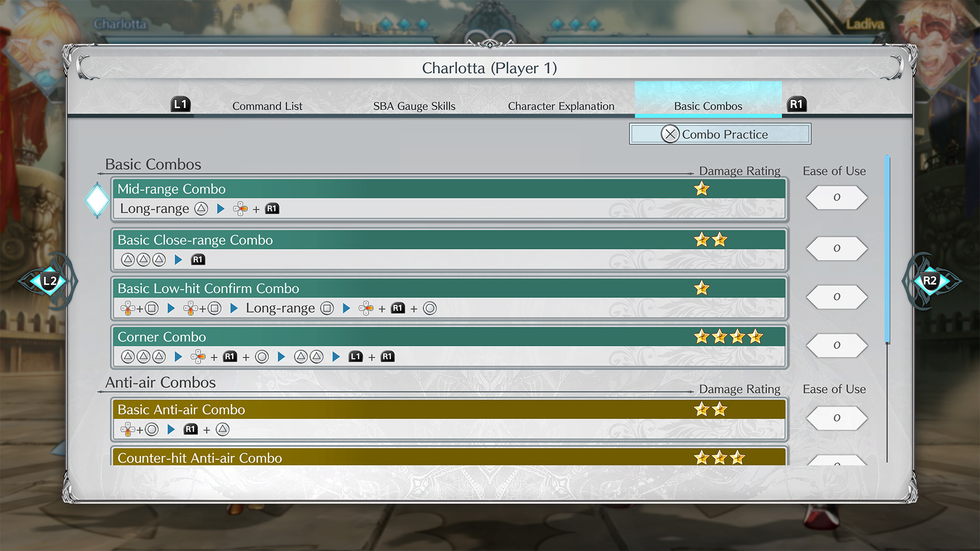
Task: Click the R2 next-player arrow icon
Action: point(930,281)
